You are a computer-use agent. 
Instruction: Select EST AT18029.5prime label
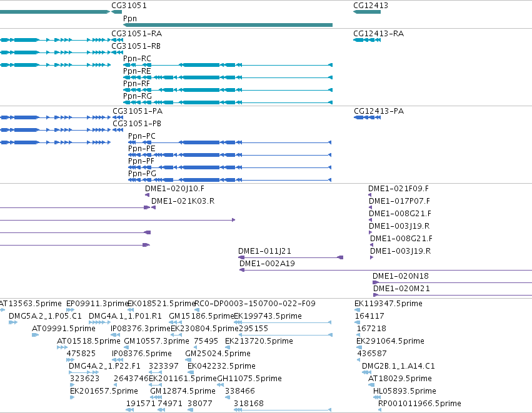[x=400, y=379]
